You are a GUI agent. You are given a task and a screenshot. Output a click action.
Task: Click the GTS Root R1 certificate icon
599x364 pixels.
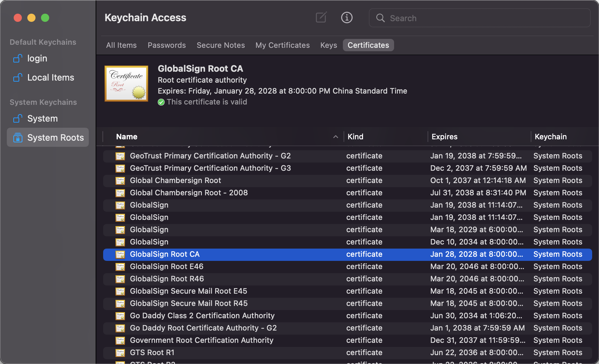[120, 353]
